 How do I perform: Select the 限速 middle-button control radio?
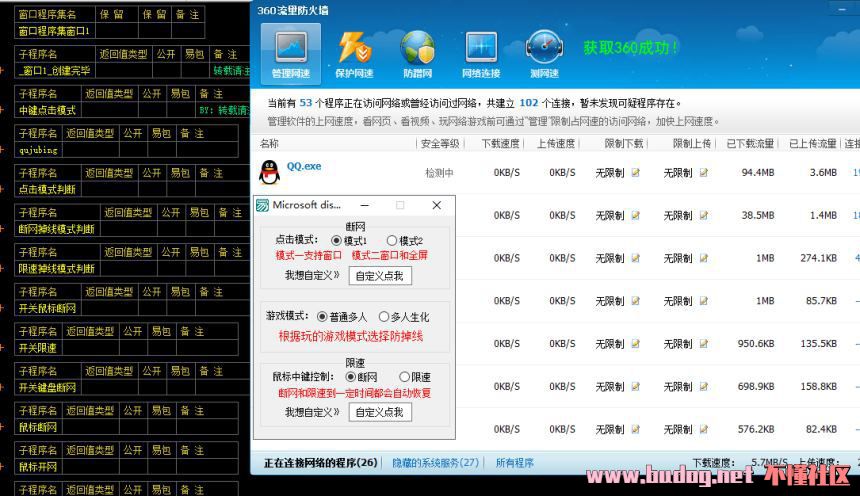click(404, 377)
